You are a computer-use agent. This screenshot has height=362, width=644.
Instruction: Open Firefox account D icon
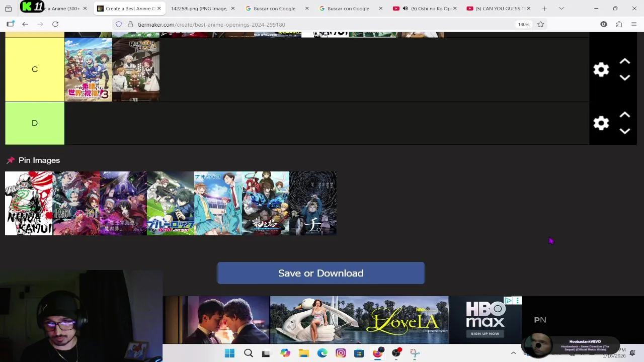[x=604, y=24]
